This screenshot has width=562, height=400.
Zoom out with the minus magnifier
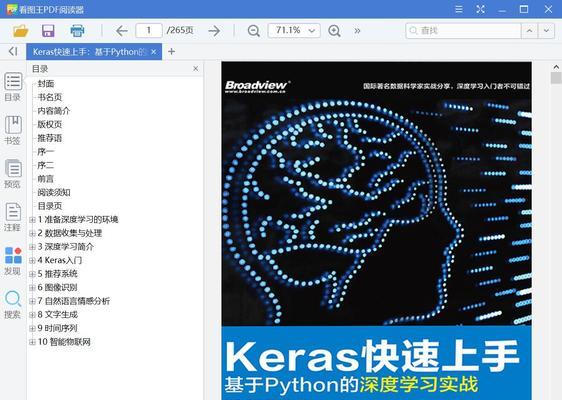pyautogui.click(x=254, y=31)
